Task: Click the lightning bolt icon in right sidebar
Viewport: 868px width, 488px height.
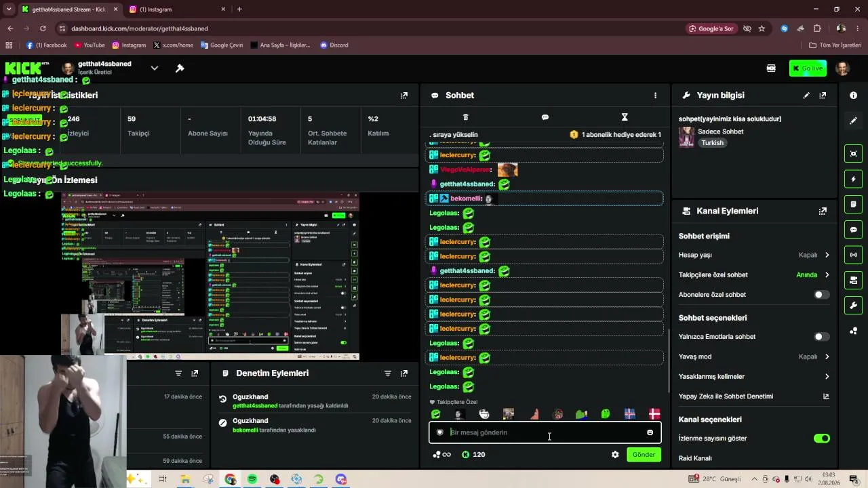Action: [x=853, y=179]
